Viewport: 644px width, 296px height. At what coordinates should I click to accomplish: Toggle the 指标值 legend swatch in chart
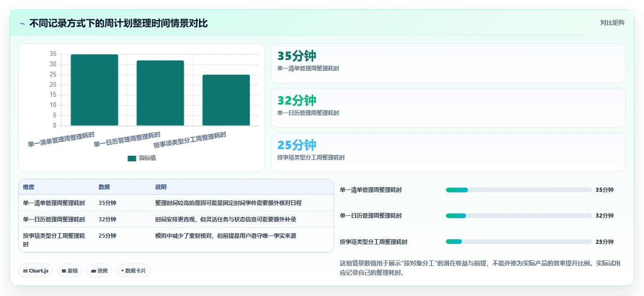132,159
